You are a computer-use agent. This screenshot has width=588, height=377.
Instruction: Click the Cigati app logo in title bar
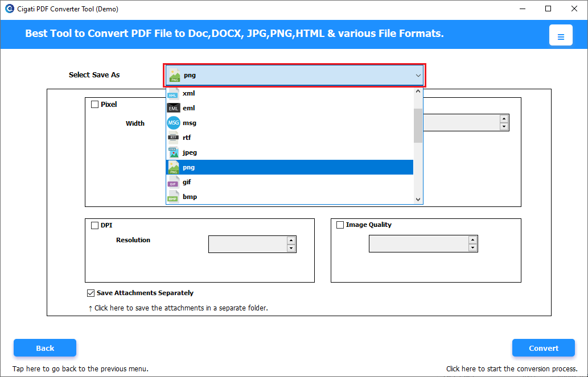(x=9, y=9)
